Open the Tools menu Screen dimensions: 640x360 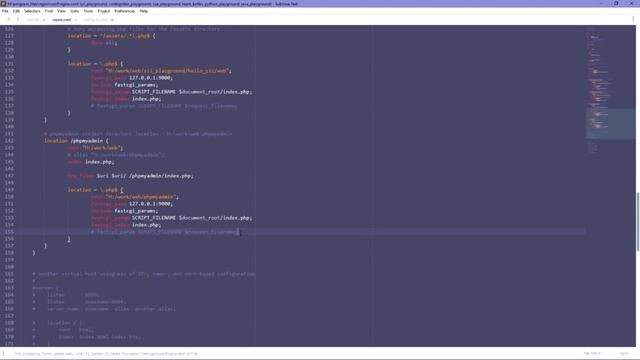point(88,11)
